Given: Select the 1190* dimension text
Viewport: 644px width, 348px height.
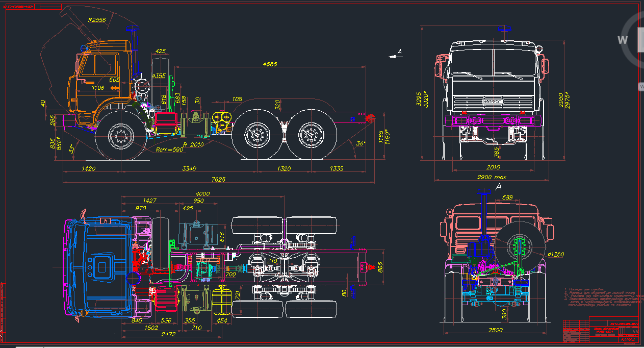Looking at the screenshot, I should 388,137.
